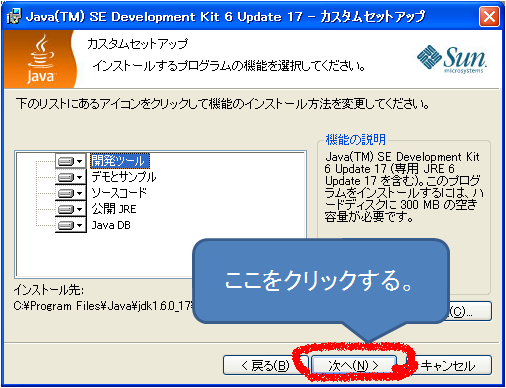
Task: Click the installer icon in title bar
Action: click(14, 16)
